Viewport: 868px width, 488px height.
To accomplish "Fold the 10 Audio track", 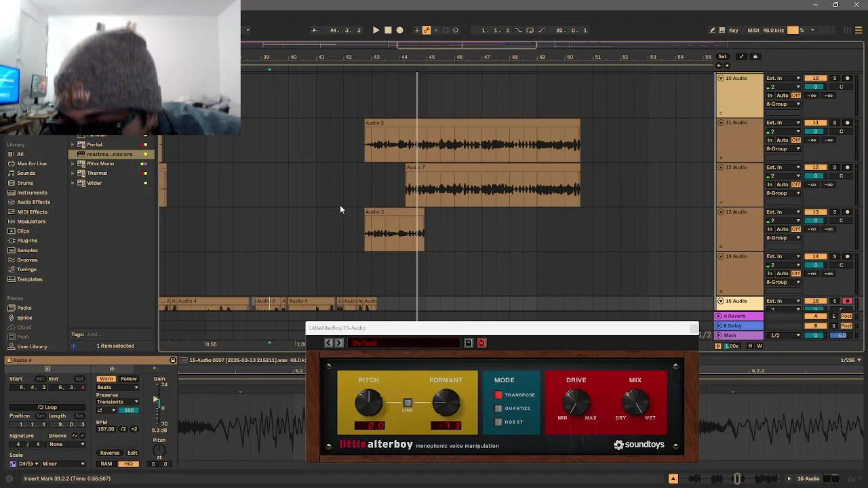I will click(x=721, y=78).
